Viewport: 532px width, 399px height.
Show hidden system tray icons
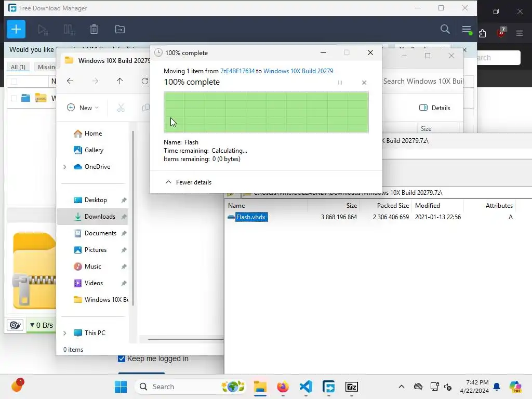point(402,387)
